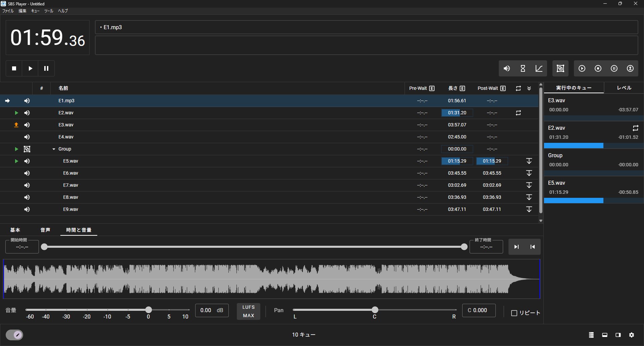Enable the リピート checkbox
The image size is (644, 346).
coord(514,313)
